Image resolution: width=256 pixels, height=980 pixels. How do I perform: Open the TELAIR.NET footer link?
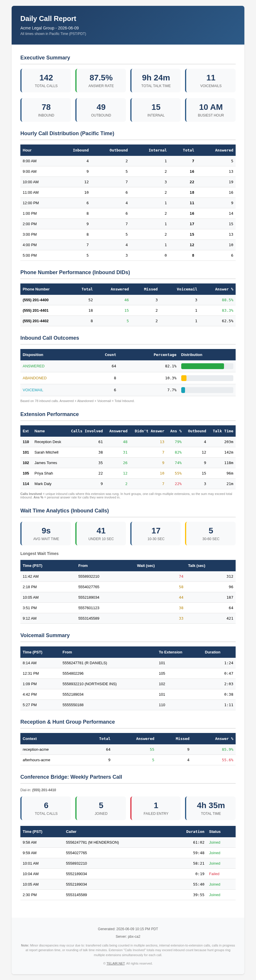pyautogui.click(x=115, y=963)
